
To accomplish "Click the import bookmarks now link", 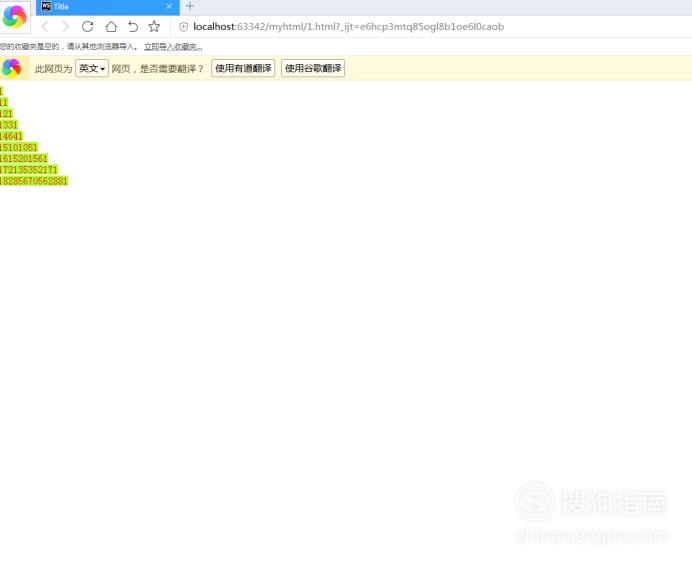I will point(173,47).
